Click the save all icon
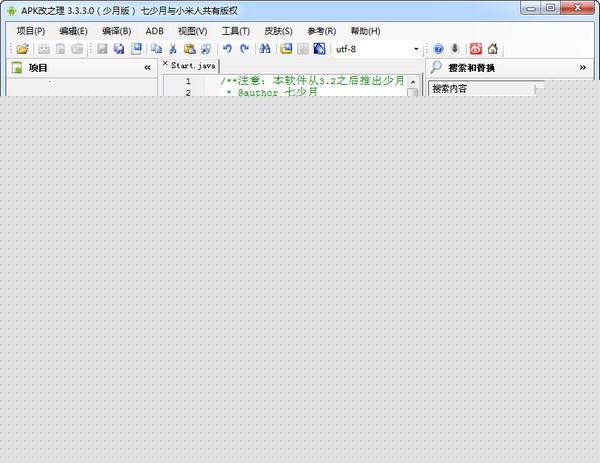Image resolution: width=600 pixels, height=463 pixels. tap(119, 49)
